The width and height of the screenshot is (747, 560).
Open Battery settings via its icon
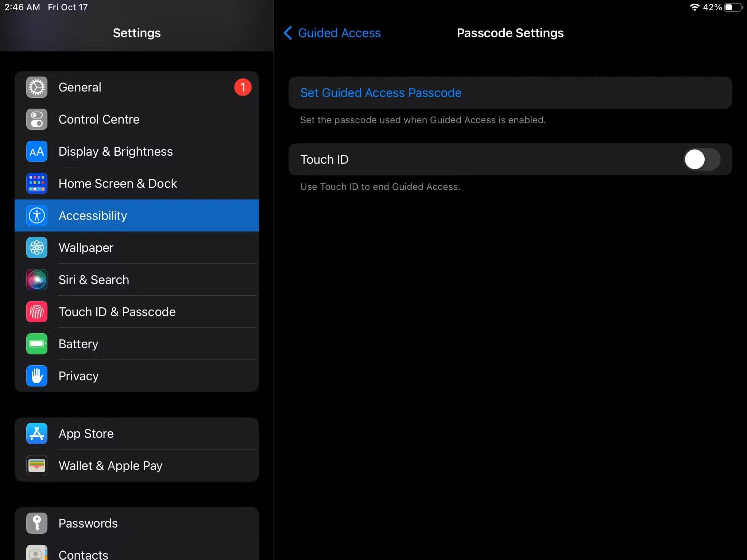pos(36,344)
